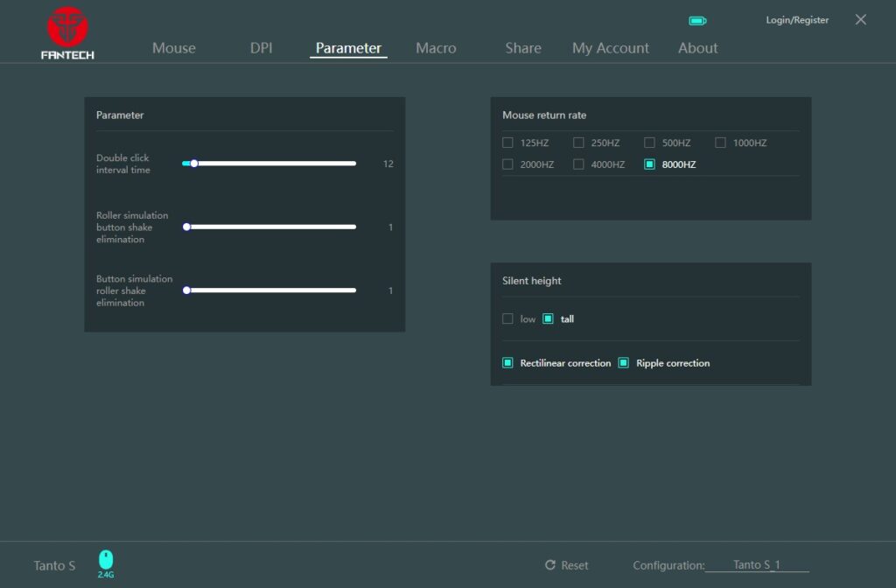Set silent height to low

(507, 318)
